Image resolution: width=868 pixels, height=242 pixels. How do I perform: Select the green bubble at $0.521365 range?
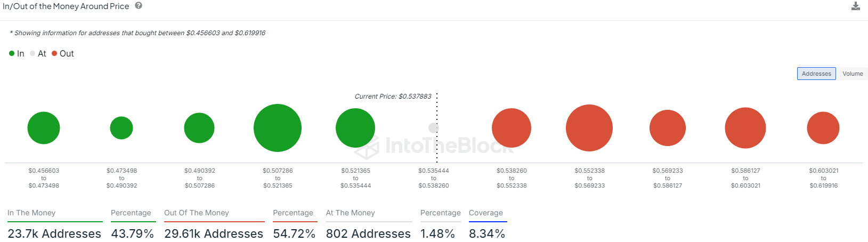[355, 128]
